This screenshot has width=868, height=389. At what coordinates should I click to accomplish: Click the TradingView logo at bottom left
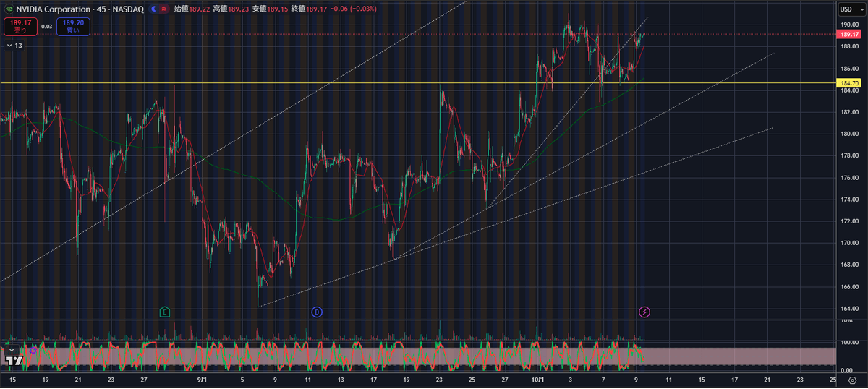click(x=13, y=359)
